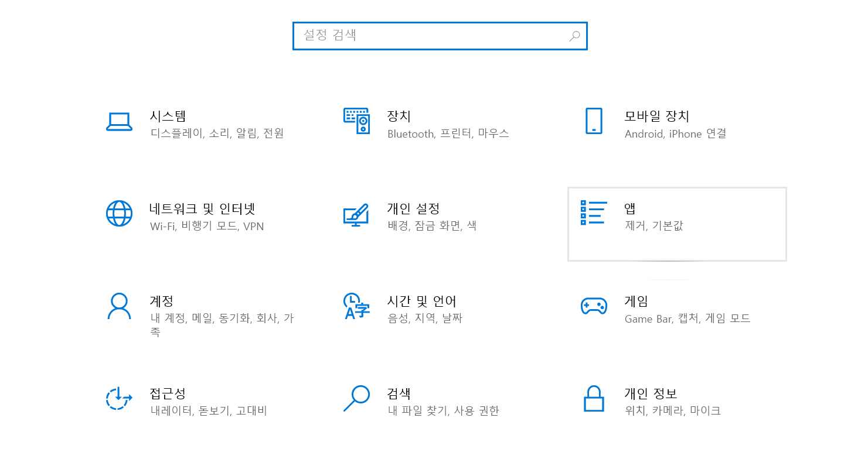The height and width of the screenshot is (452, 868).
Task: Click the 네트워크 및 인터넷 globe icon
Action: click(x=119, y=213)
